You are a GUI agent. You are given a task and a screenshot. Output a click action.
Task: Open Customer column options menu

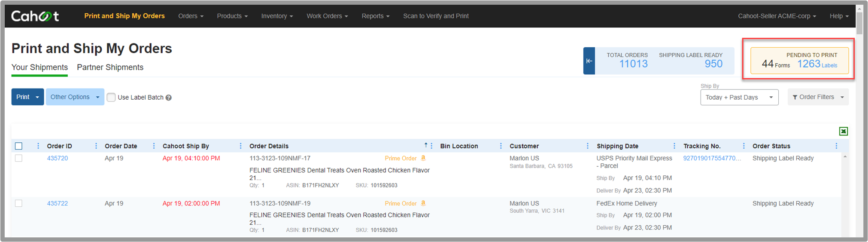588,146
